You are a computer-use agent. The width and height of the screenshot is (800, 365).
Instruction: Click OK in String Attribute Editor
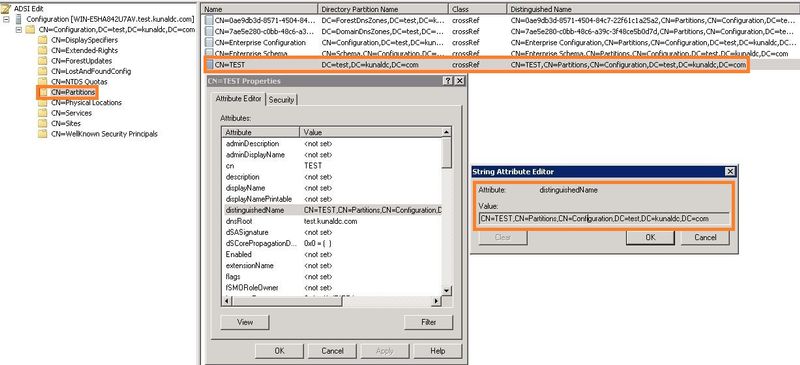tap(650, 237)
